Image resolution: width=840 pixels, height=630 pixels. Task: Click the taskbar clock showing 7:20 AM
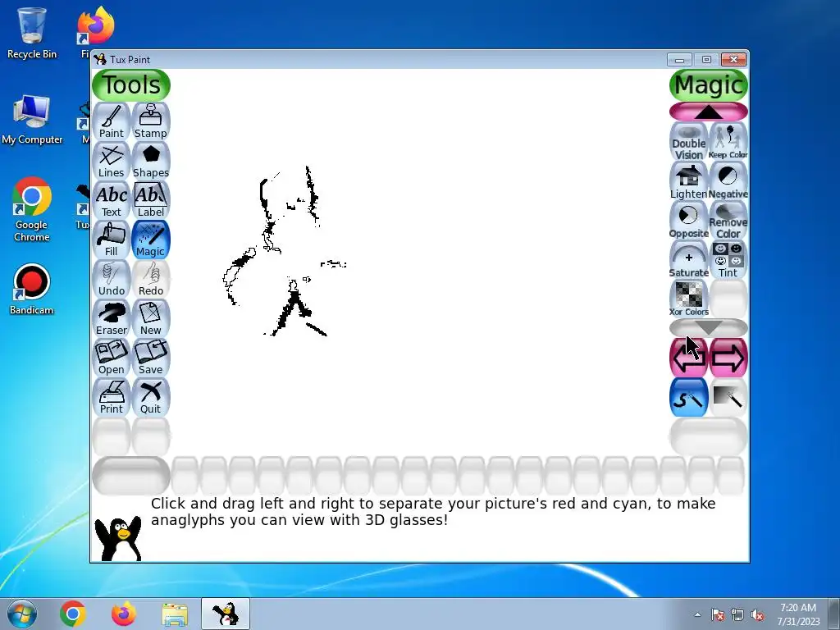coord(798,614)
